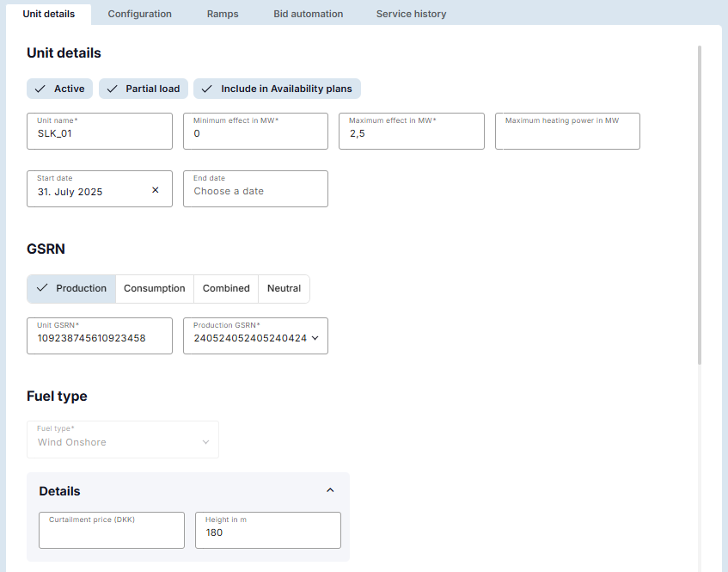Switch to the Configuration tab
The width and height of the screenshot is (728, 572).
[x=139, y=14]
